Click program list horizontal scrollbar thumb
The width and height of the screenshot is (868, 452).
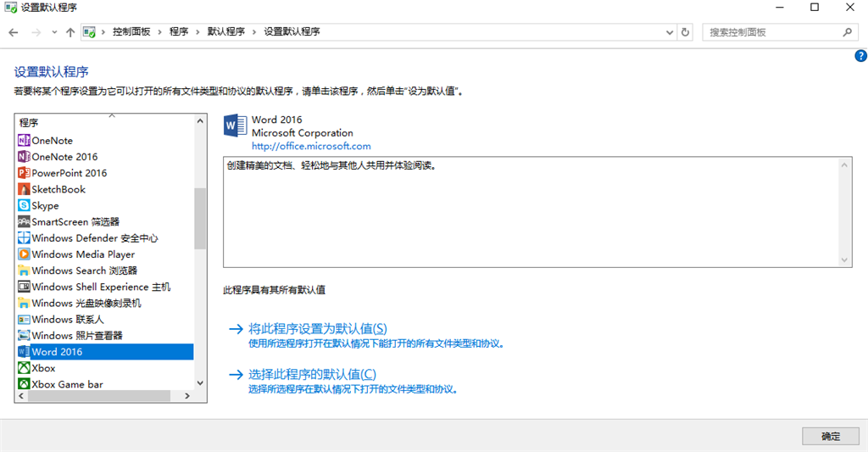[98, 396]
